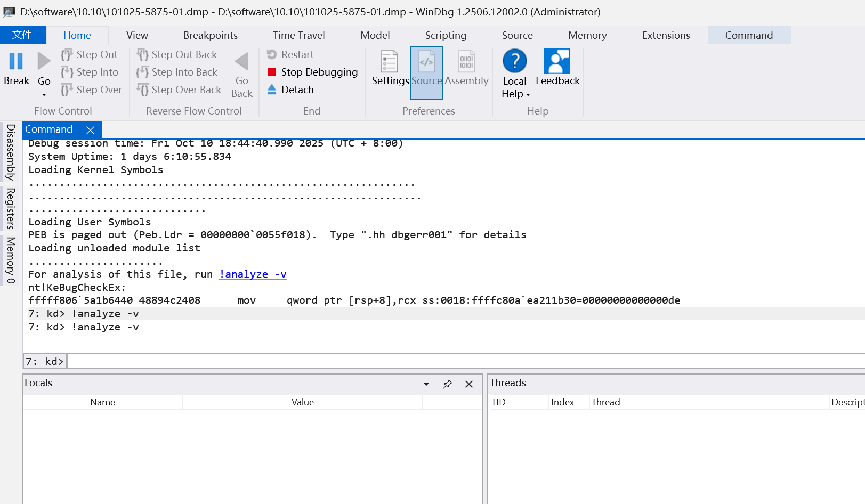This screenshot has height=504, width=865.
Task: Open the Feedback icon
Action: pyautogui.click(x=557, y=61)
